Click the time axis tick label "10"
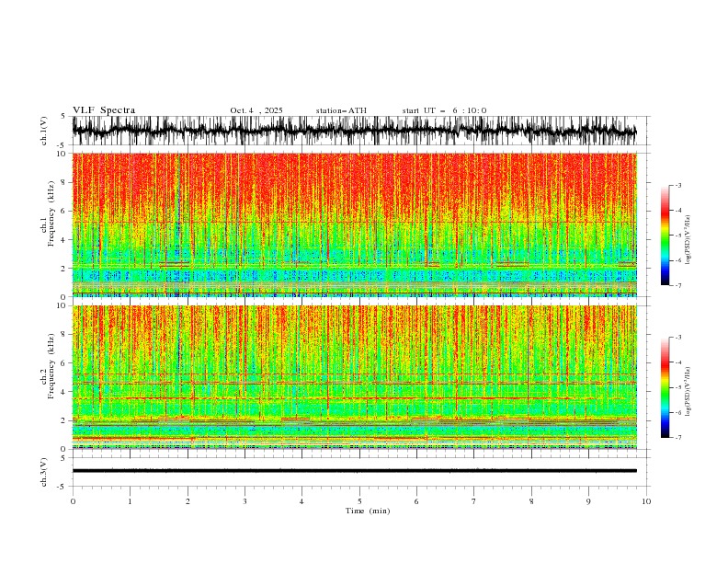This screenshot has height=563, width=728. point(646,501)
